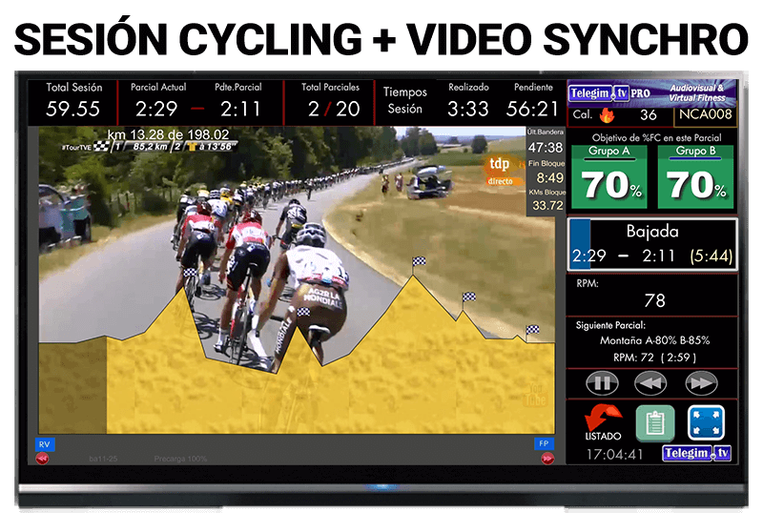The image size is (763, 532).
Task: Toggle fullscreen with the blue expand icon
Action: pos(706,423)
